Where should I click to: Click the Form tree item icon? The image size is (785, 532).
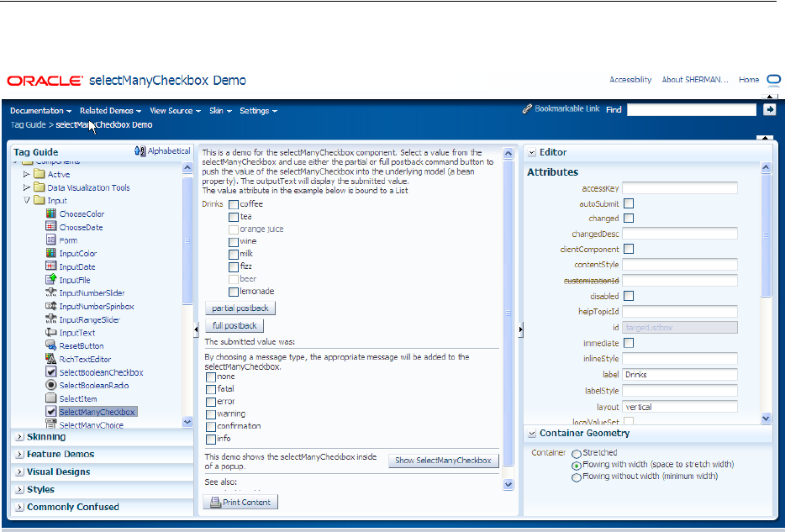pyautogui.click(x=50, y=240)
